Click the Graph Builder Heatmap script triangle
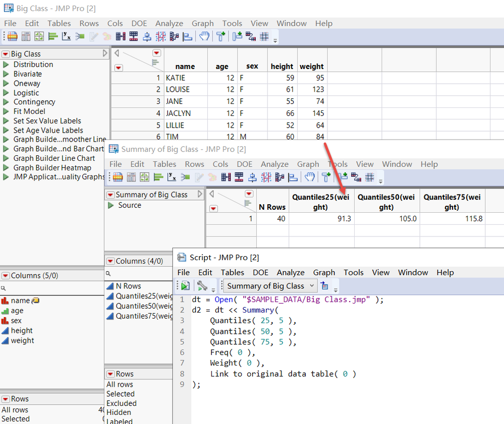Viewport: 504px width, 424px height. [x=6, y=168]
